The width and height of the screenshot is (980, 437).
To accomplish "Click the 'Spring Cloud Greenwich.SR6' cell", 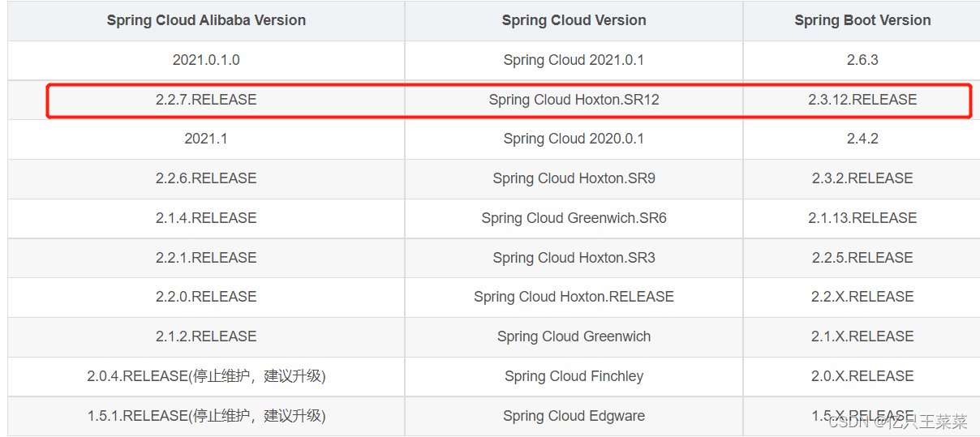I will (574, 218).
